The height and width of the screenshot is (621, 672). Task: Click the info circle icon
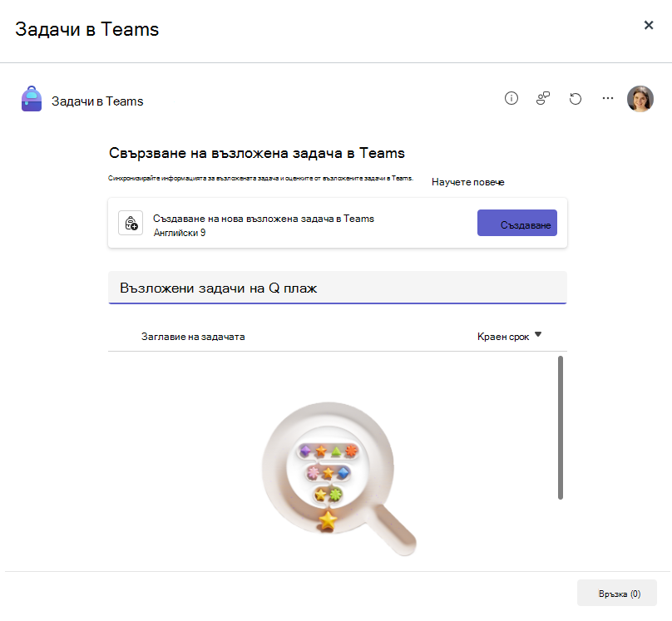tap(511, 98)
